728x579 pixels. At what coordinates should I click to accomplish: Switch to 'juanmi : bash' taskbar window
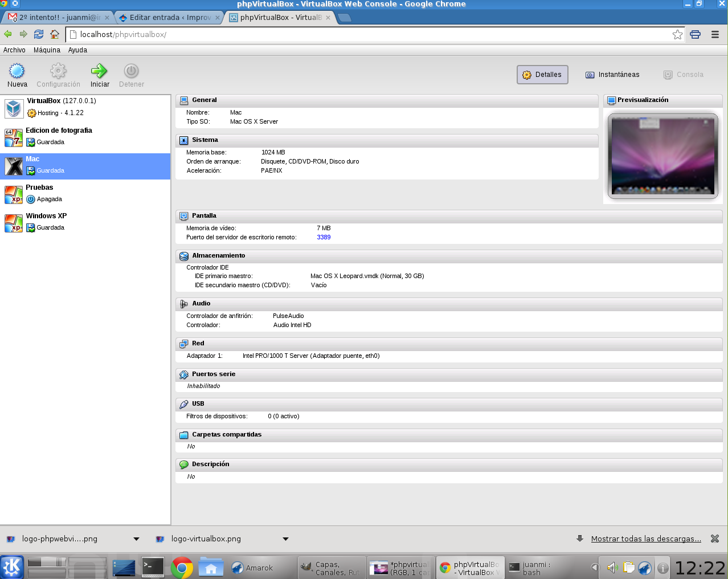[x=539, y=568]
